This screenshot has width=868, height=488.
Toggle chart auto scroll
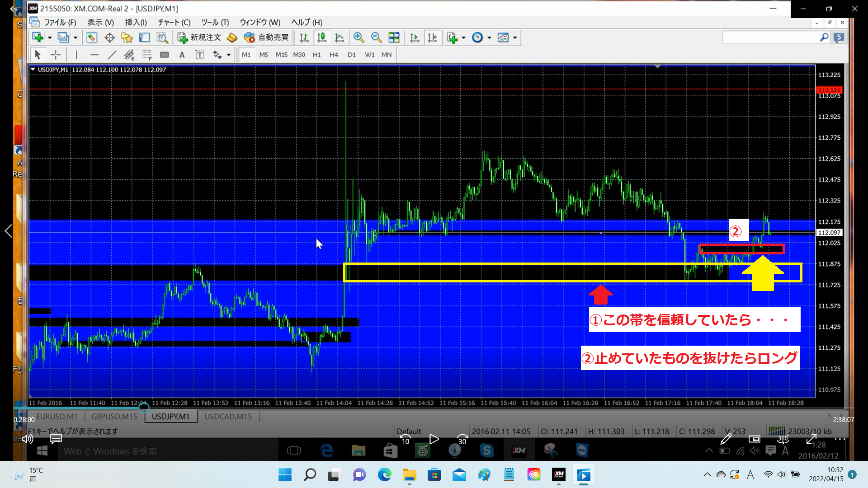pyautogui.click(x=415, y=38)
